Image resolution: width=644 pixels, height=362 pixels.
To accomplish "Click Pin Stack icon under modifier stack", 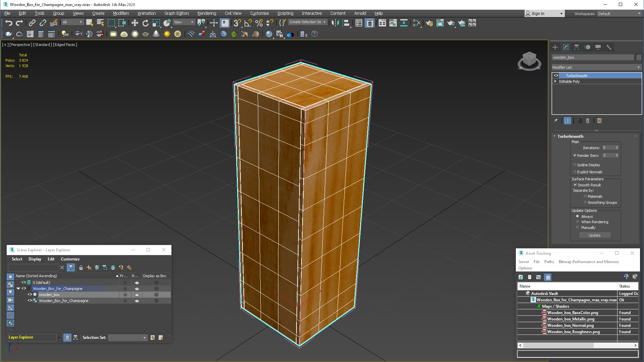I will (555, 121).
